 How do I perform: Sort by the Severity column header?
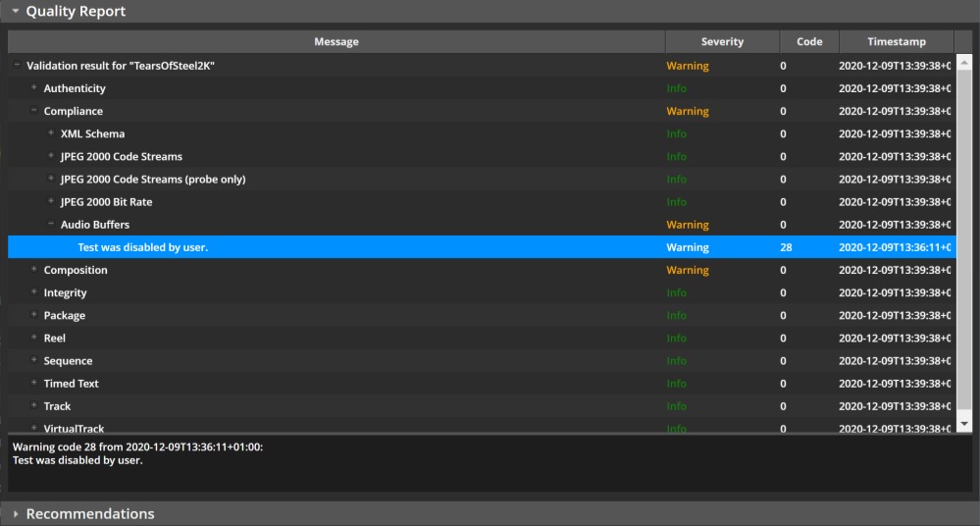point(722,41)
